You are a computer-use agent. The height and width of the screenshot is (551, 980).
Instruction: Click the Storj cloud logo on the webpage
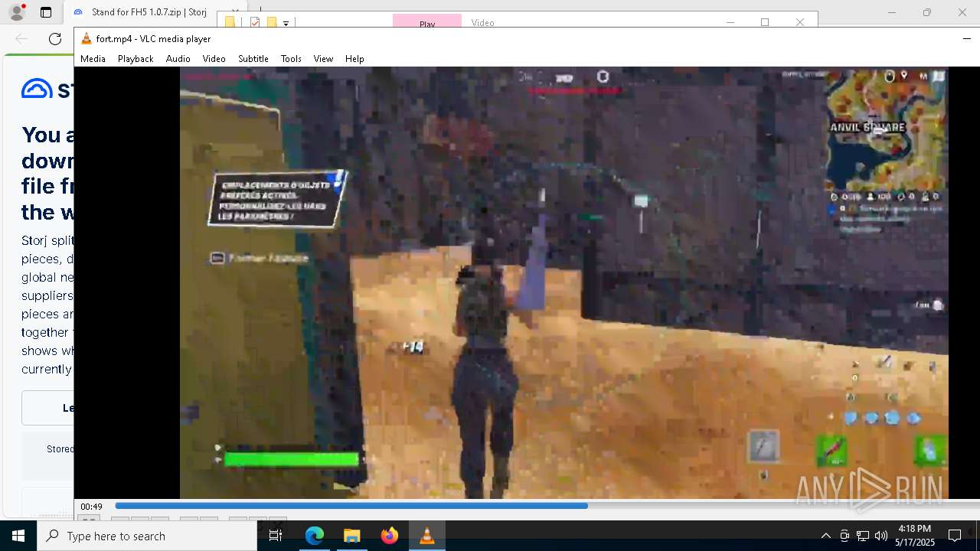pos(37,89)
